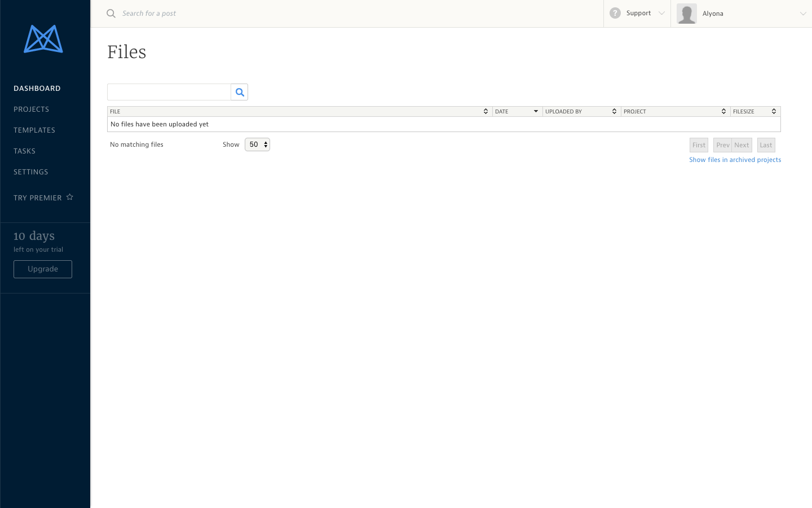Expand the Alyona account menu chevron
This screenshot has height=508, width=812.
click(803, 14)
